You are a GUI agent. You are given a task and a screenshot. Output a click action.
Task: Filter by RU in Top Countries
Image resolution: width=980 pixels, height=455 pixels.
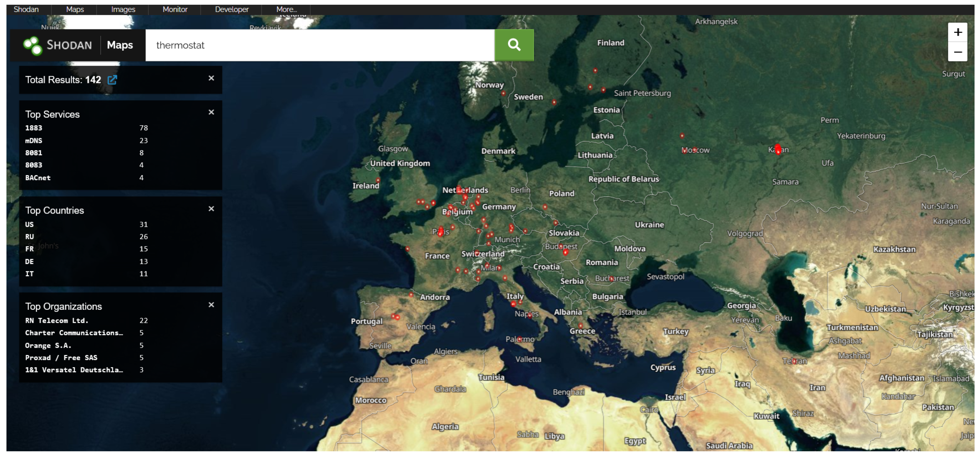point(29,237)
